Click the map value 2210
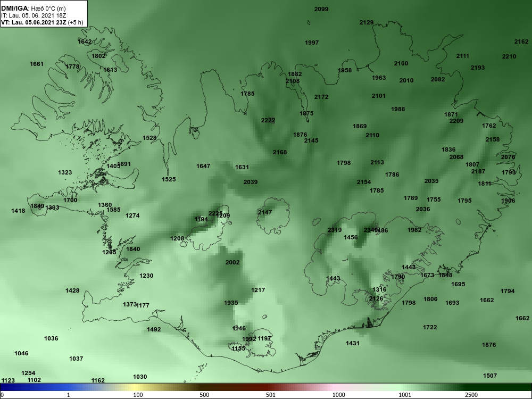This screenshot has width=532, height=399. point(509,56)
